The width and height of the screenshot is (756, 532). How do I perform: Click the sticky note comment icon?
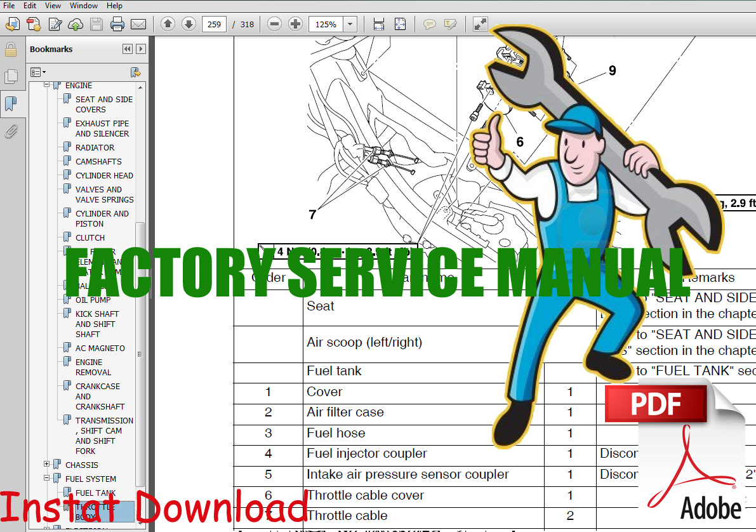point(430,24)
